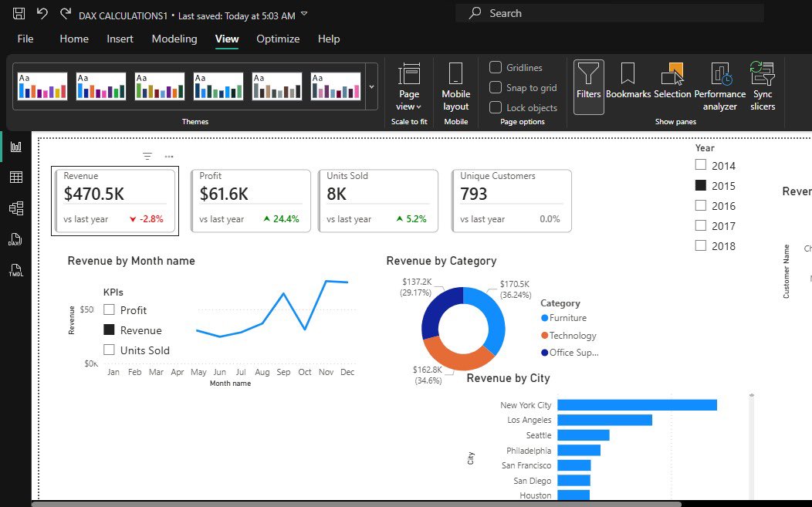Switch to Report view in left sidebar
This screenshot has height=507, width=812.
pyautogui.click(x=16, y=147)
